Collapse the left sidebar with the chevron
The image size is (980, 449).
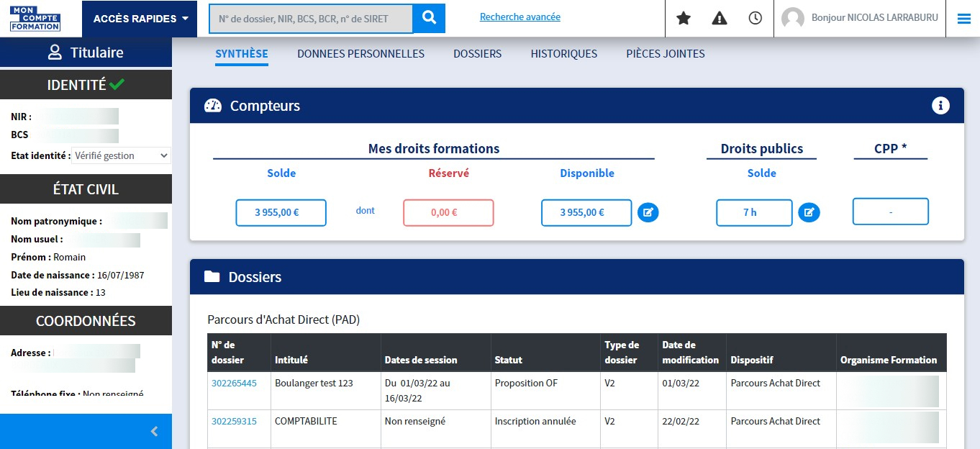[154, 432]
